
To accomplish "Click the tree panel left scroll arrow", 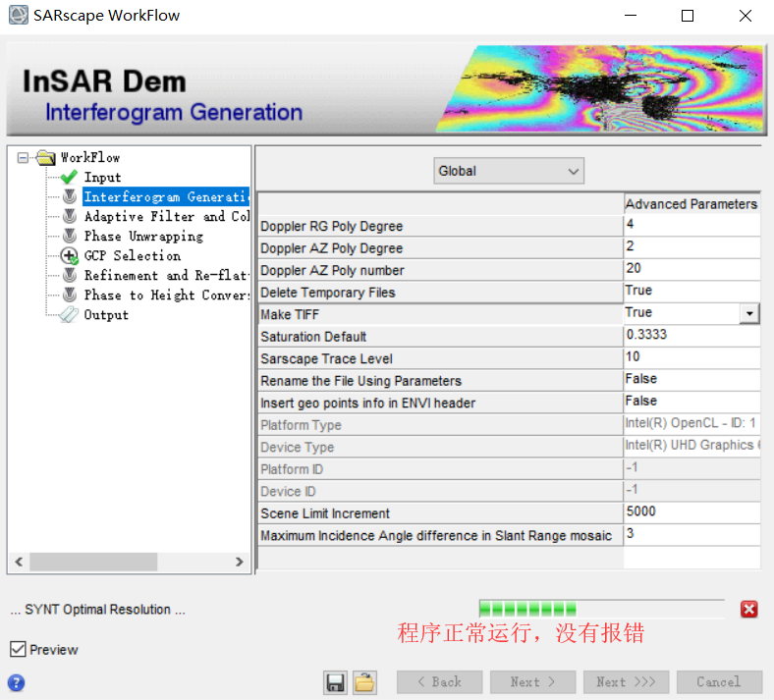I will pyautogui.click(x=19, y=562).
